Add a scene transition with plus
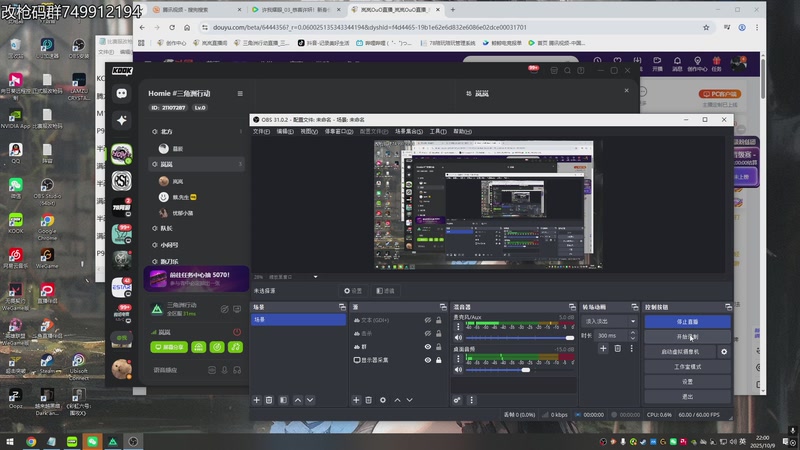 [x=603, y=348]
